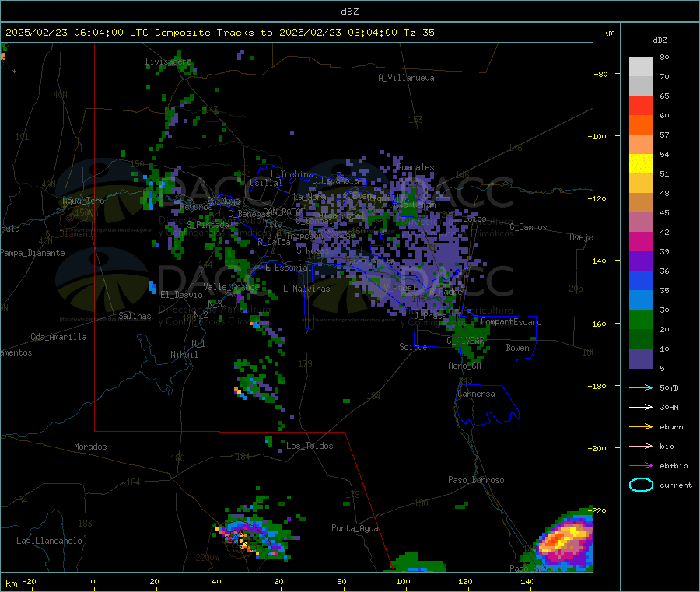
Task: Click the '0' km tick on bottom axis
Action: 93,582
